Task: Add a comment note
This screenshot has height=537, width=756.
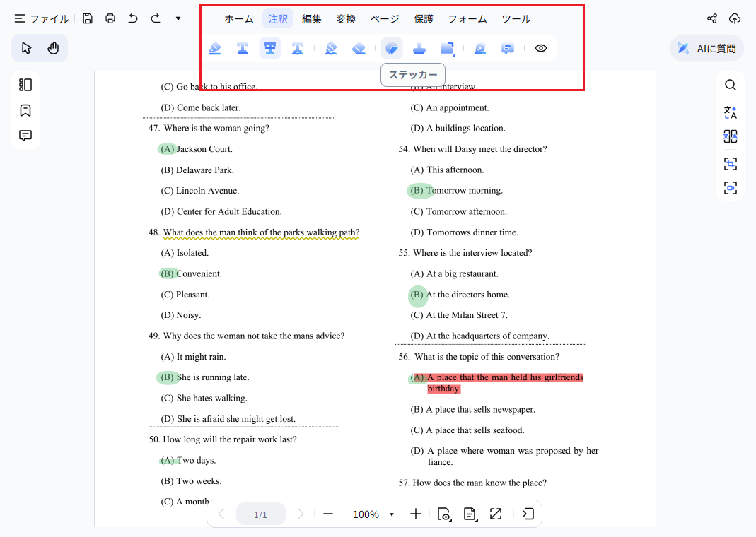Action: (508, 48)
